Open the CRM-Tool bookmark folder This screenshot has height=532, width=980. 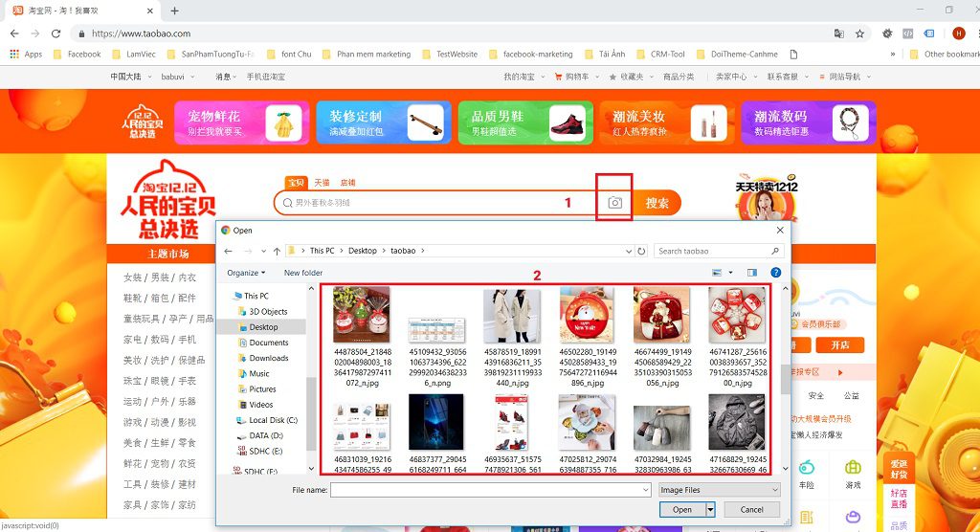(660, 55)
